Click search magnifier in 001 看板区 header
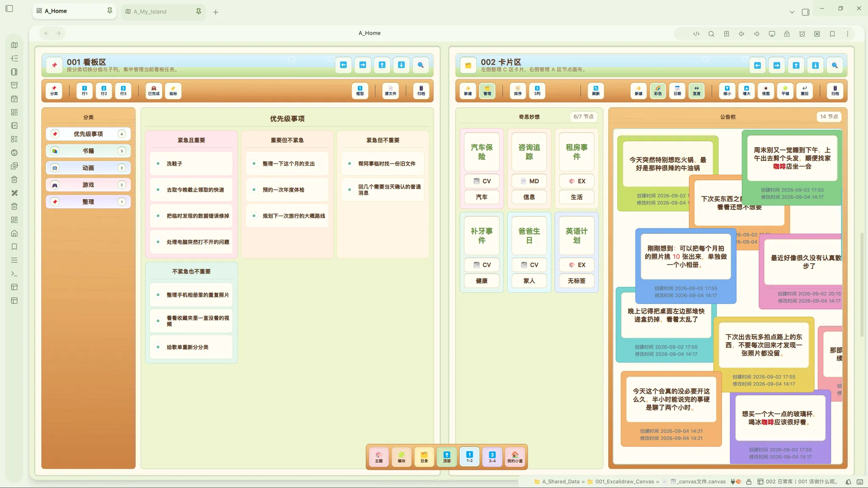The width and height of the screenshot is (868, 488). (x=420, y=65)
